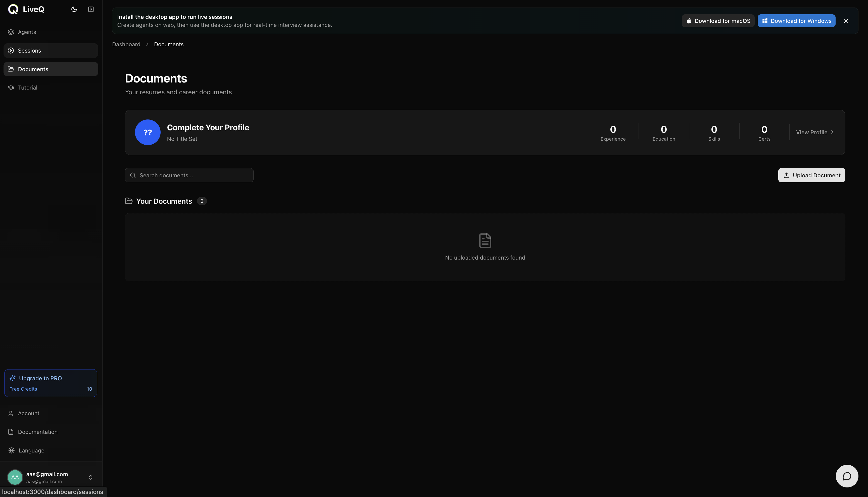Click the AA user avatar

point(15,477)
